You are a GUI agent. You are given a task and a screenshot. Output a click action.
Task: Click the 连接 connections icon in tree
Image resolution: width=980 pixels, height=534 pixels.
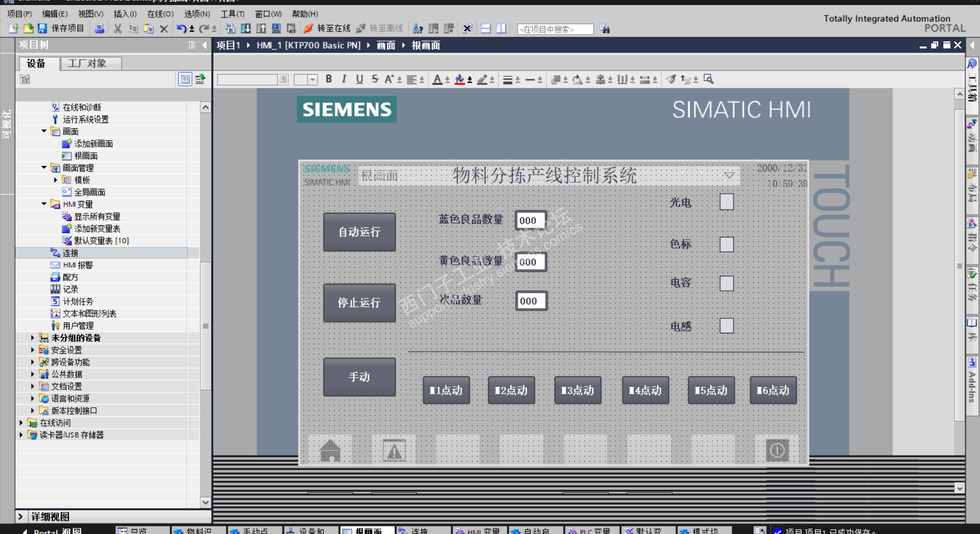[55, 253]
